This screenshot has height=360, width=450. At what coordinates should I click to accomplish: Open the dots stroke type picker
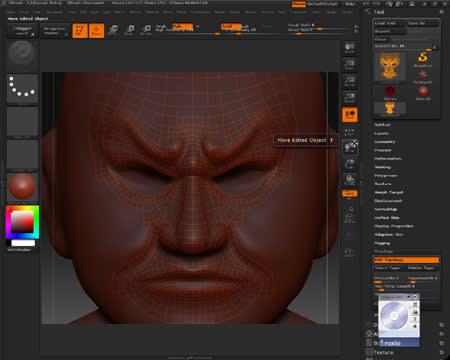(23, 88)
